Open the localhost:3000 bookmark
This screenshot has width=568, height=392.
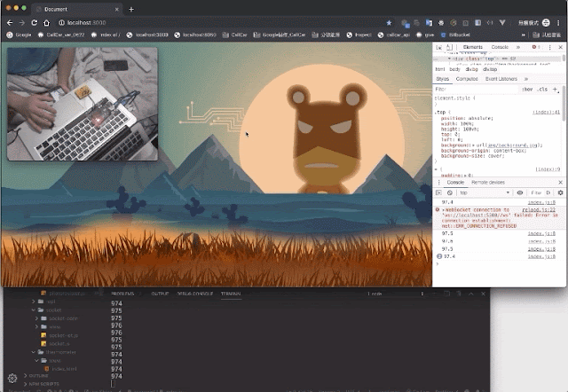[147, 35]
